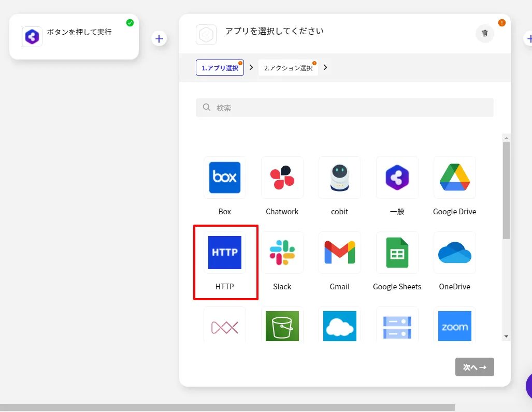Click the plus button after trigger node
Image resolution: width=532 pixels, height=412 pixels.
point(159,39)
